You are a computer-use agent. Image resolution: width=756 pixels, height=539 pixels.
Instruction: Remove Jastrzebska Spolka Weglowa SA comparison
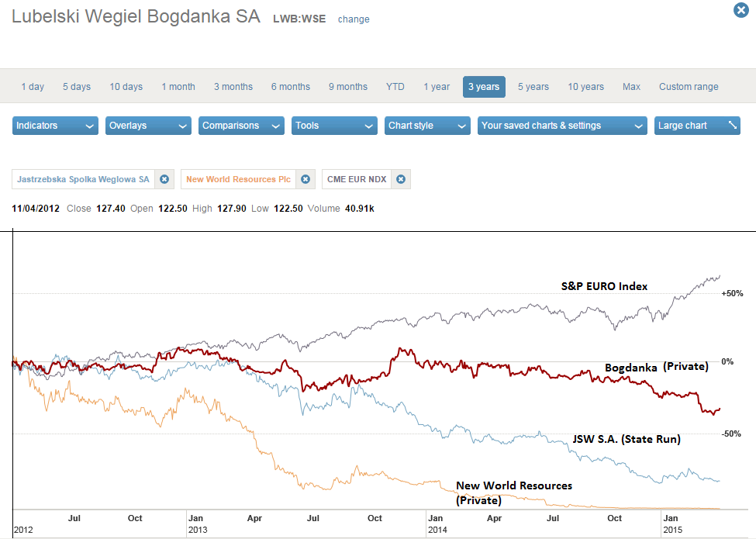click(x=164, y=179)
